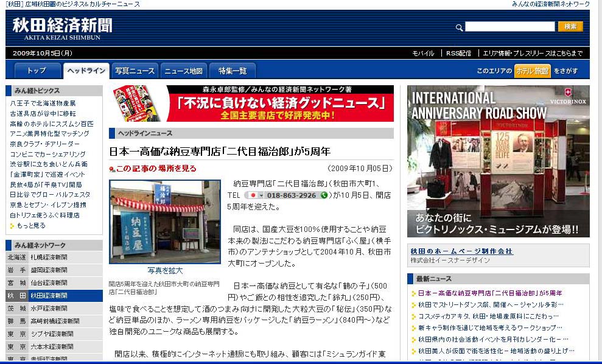602x364 pixels.
Task: Open みんなの経済新聞ネットワーク link at top
Action: point(550,4)
